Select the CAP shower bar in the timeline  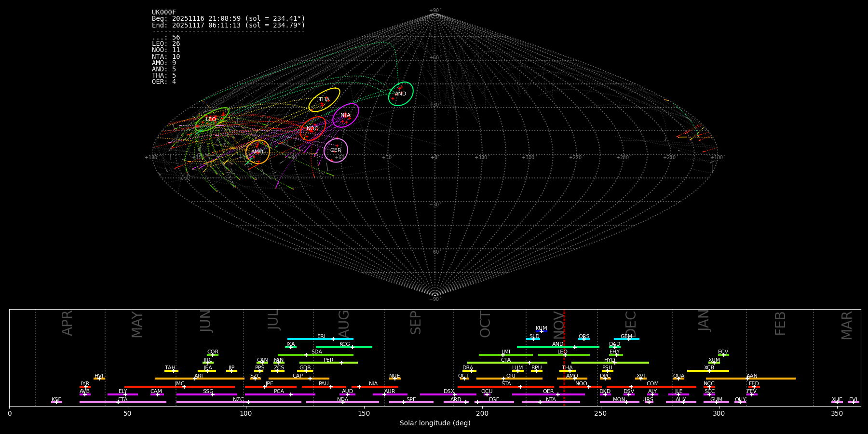point(299,379)
